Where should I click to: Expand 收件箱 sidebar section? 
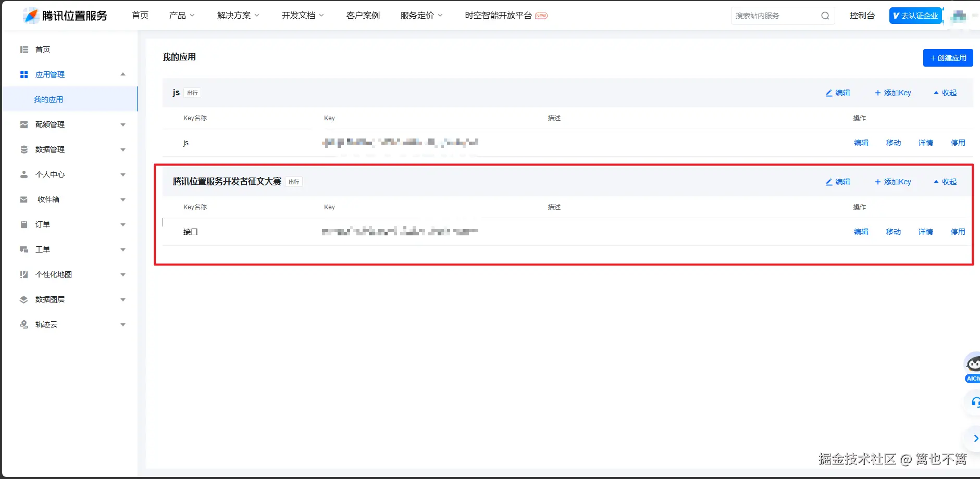pyautogui.click(x=123, y=200)
